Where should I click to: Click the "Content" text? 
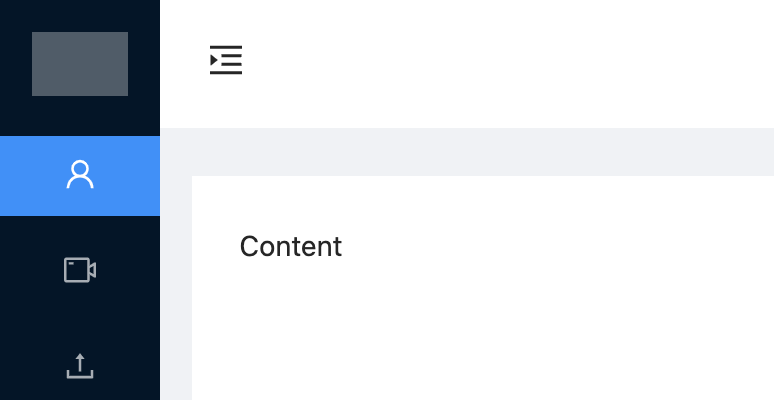click(x=291, y=246)
